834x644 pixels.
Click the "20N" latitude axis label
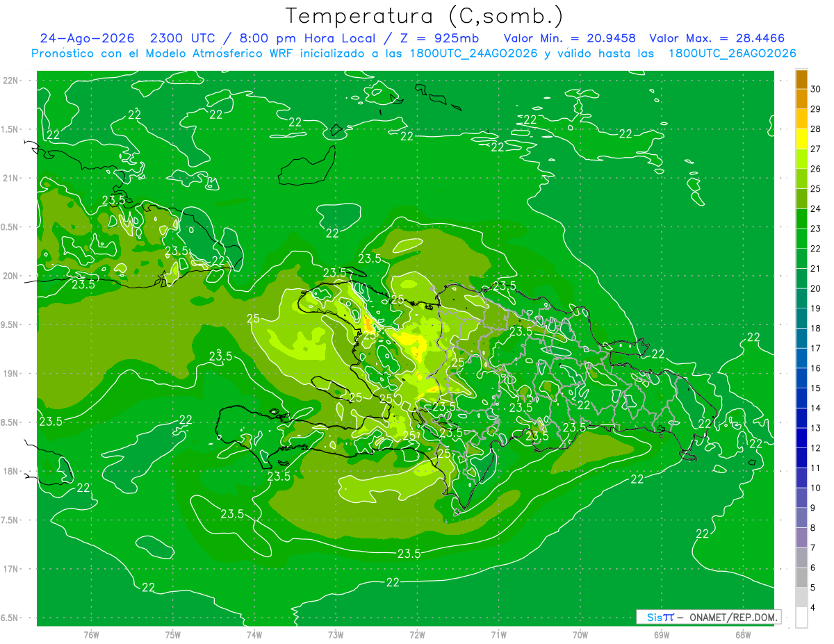[11, 276]
